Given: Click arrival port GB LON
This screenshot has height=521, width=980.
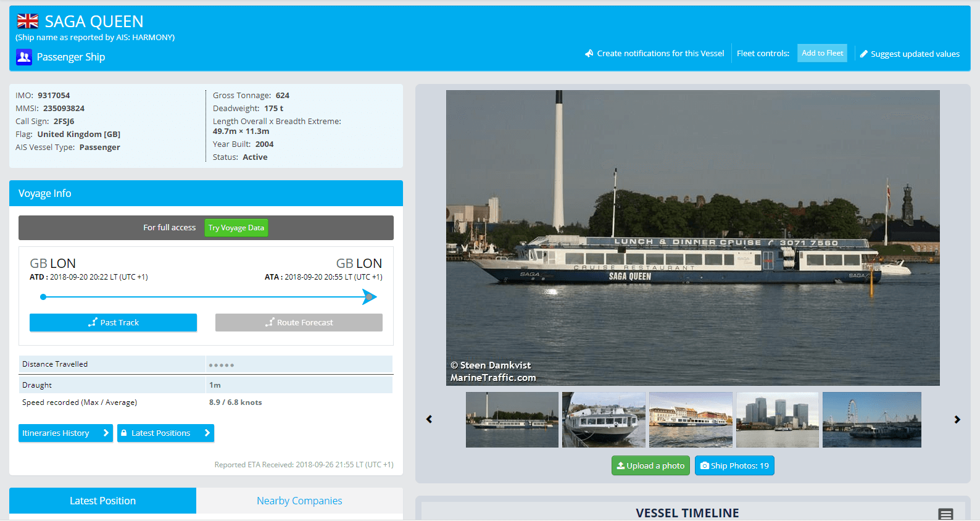Looking at the screenshot, I should coord(359,264).
